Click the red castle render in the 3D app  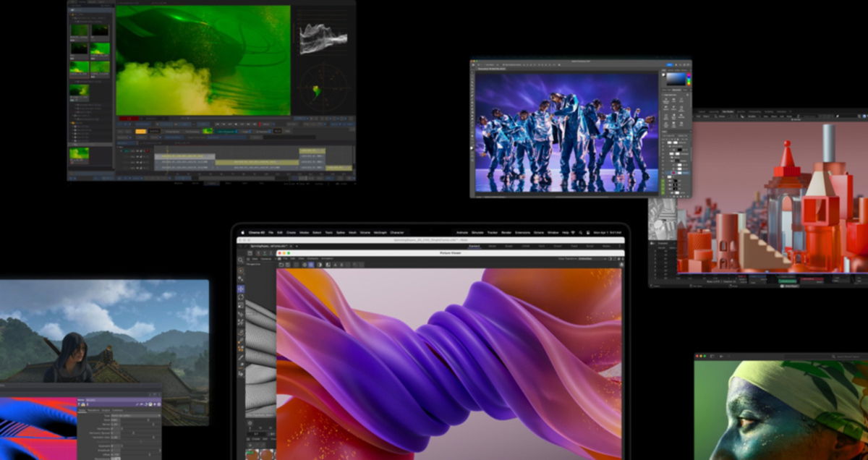point(773,197)
